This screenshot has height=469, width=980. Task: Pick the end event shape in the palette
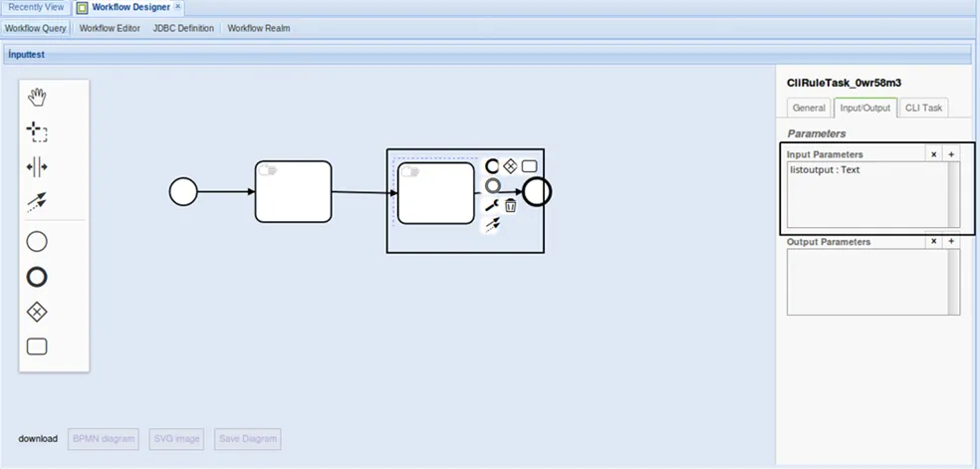(x=37, y=277)
